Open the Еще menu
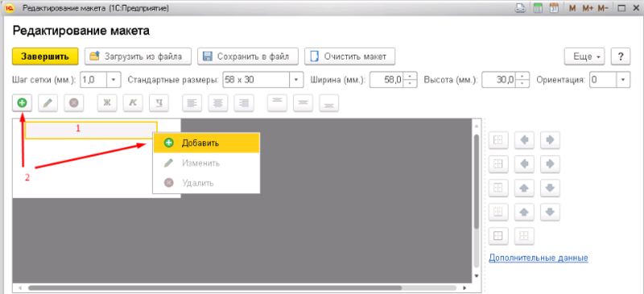The width and height of the screenshot is (644, 294). [585, 56]
